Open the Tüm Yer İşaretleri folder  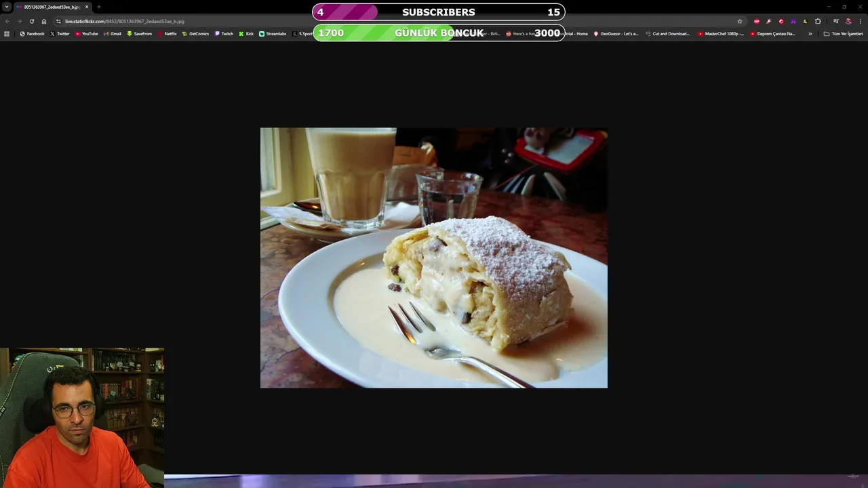843,33
